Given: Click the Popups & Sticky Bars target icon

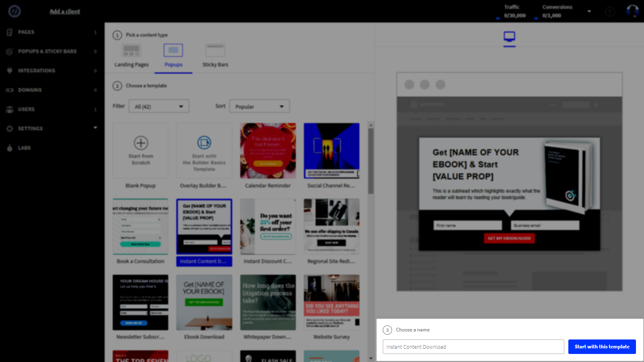Looking at the screenshot, I should coord(10,51).
